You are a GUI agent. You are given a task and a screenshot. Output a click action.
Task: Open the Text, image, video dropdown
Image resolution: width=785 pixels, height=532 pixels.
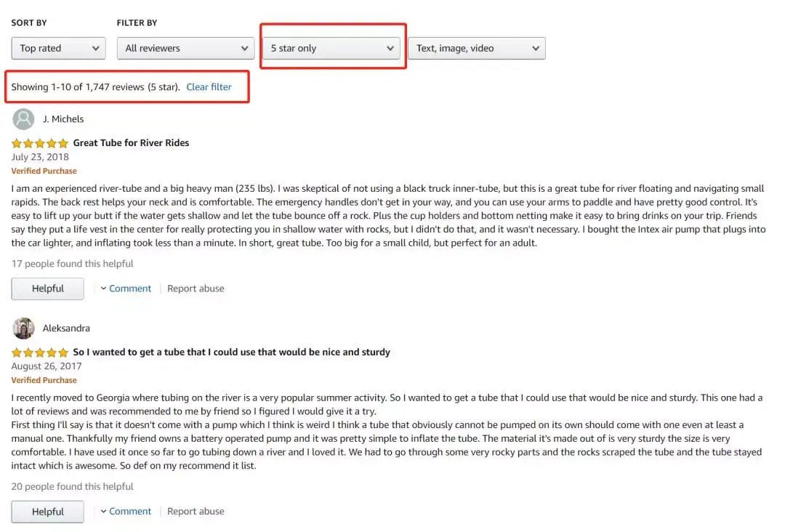click(477, 48)
